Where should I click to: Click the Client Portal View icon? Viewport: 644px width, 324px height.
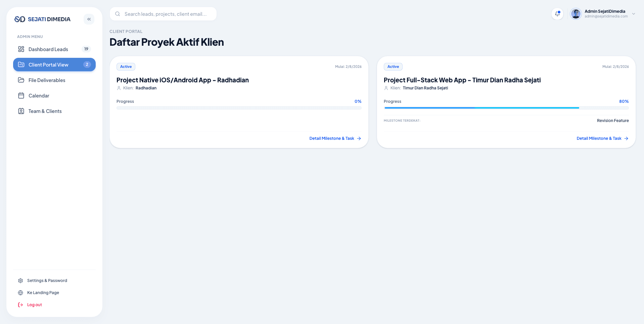pos(21,65)
